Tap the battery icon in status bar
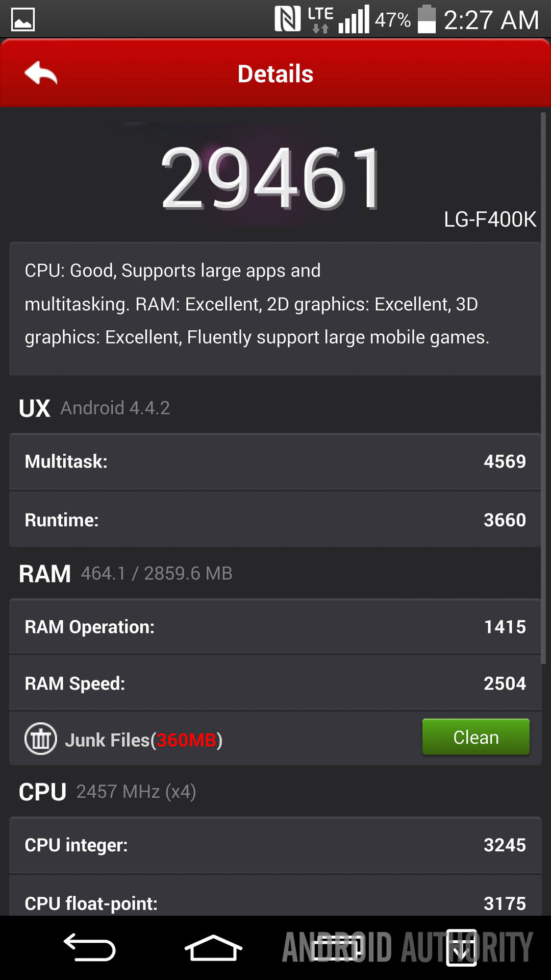The image size is (551, 980). pos(427,19)
